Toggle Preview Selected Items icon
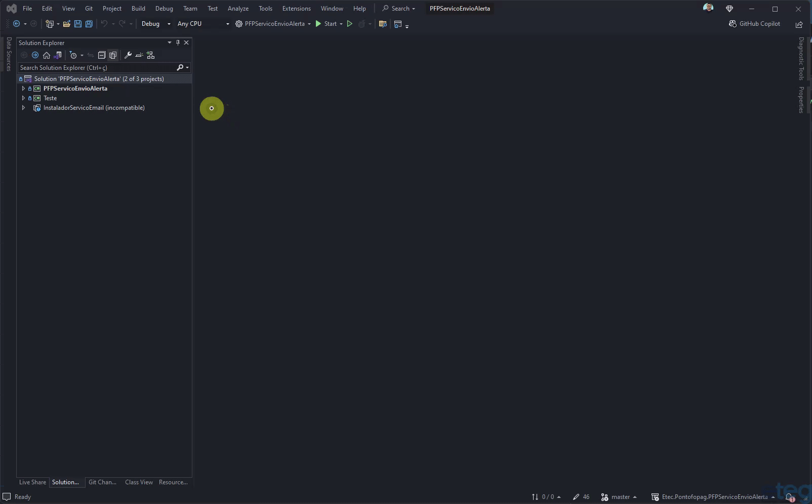This screenshot has width=812, height=504. (x=139, y=55)
